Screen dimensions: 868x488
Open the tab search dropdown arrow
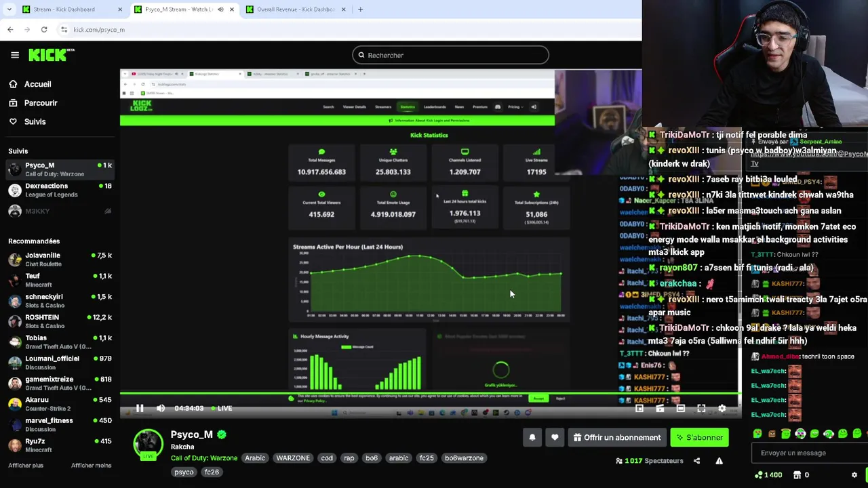point(9,9)
